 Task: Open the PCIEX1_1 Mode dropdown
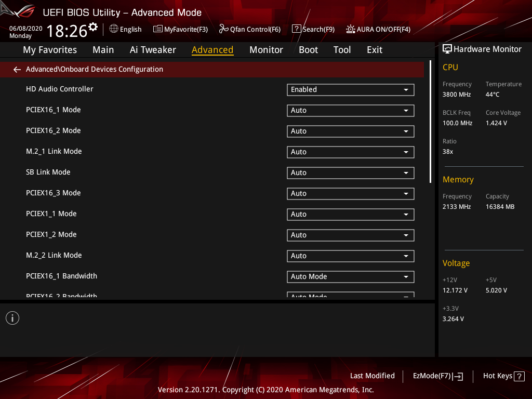point(351,215)
